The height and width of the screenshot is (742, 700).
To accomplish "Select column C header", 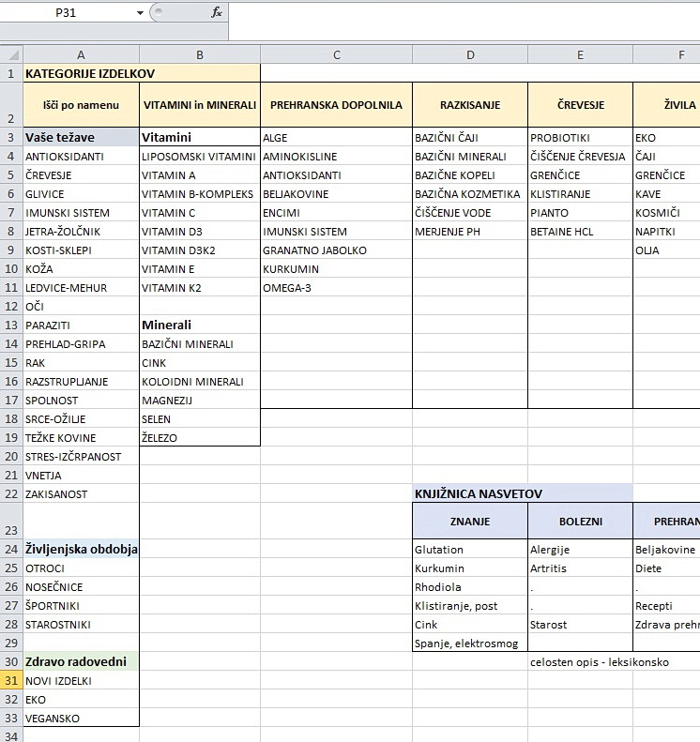I will point(336,55).
